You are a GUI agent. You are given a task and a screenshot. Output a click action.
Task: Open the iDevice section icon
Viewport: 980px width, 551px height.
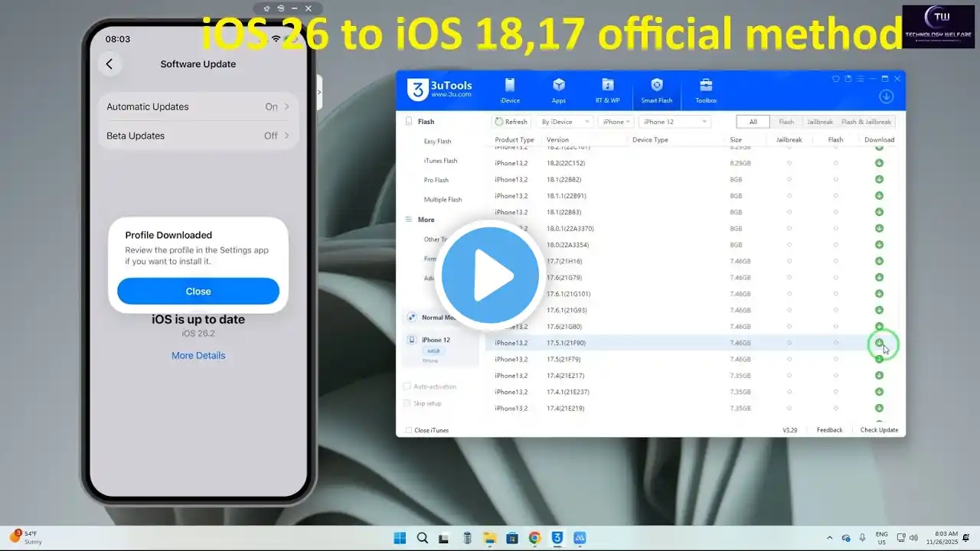pyautogui.click(x=510, y=86)
